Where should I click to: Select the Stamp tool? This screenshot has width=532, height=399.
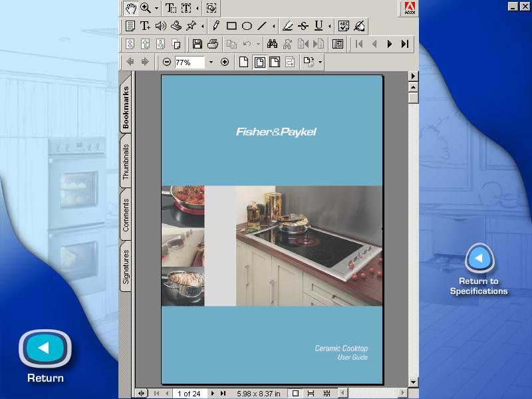[x=176, y=26]
